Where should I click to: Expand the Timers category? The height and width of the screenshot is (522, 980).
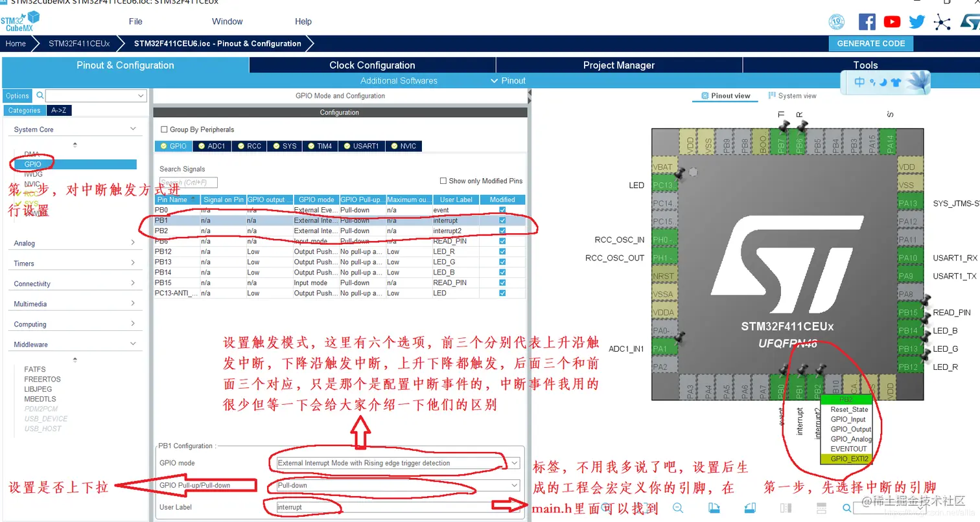click(x=133, y=263)
